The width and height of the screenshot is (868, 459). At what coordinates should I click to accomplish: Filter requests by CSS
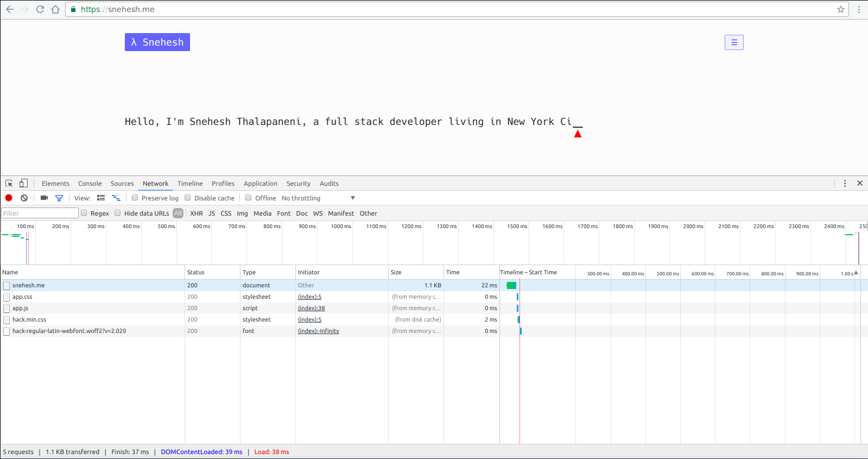coord(226,213)
